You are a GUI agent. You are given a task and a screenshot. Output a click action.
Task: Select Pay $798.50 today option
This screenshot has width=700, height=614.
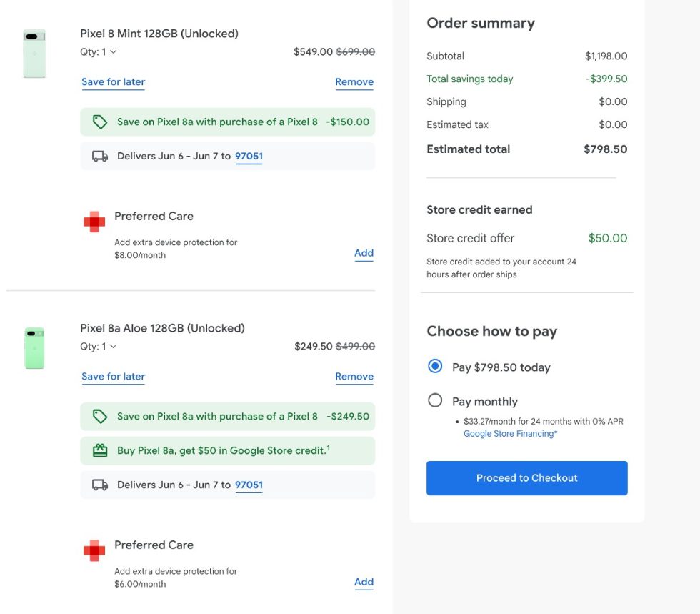coord(435,367)
